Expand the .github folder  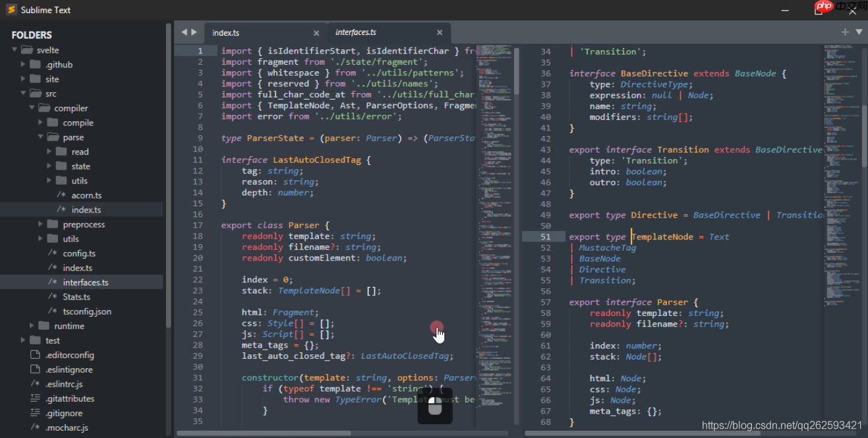23,65
